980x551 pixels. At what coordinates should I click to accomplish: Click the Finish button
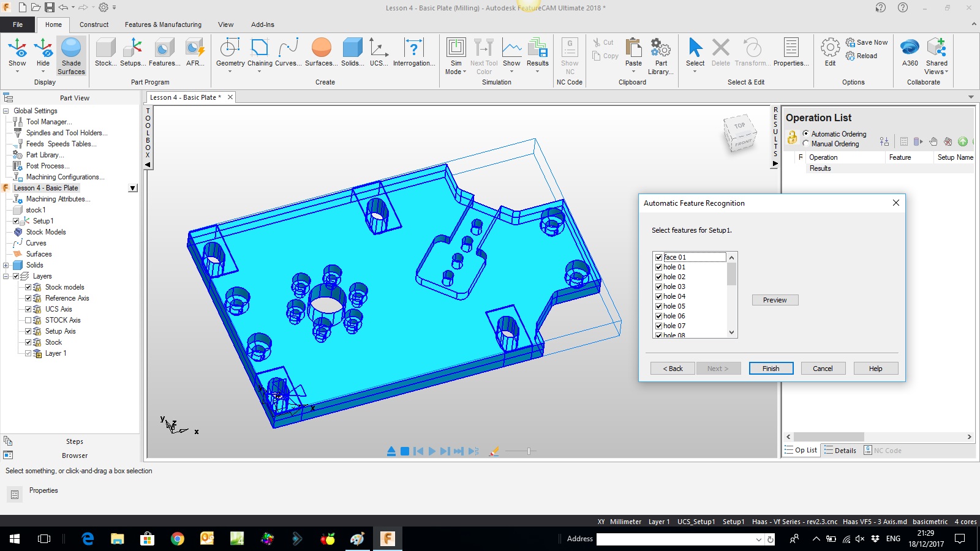coord(771,369)
